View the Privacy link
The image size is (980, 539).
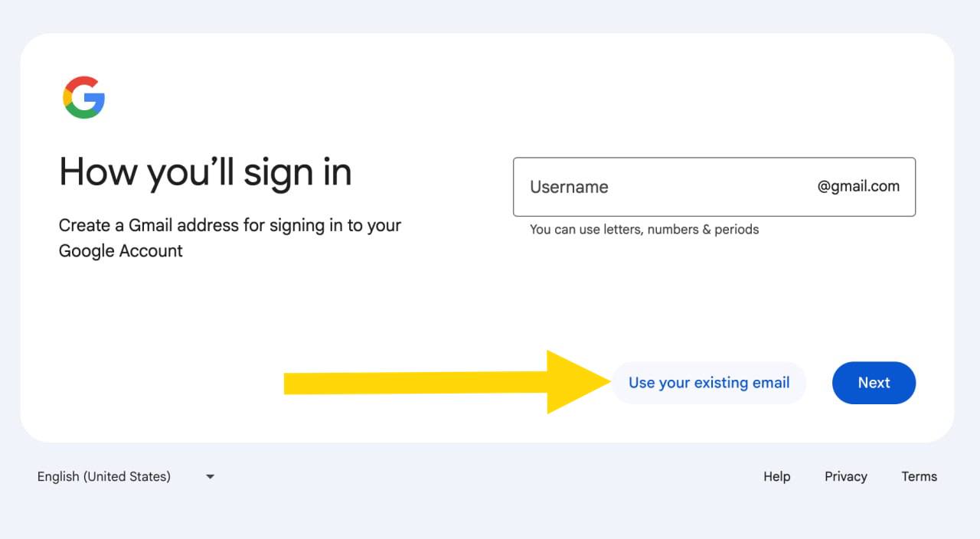pos(845,476)
